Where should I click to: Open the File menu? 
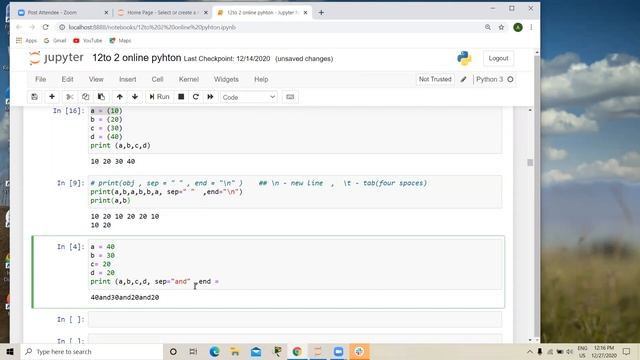pos(40,79)
